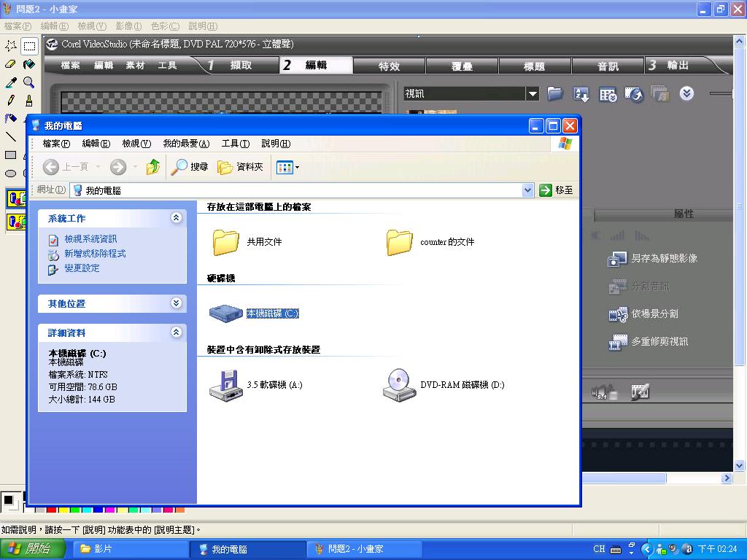Viewport: 747px width, 560px height.
Task: Click the 變更設定 link
Action: (82, 268)
